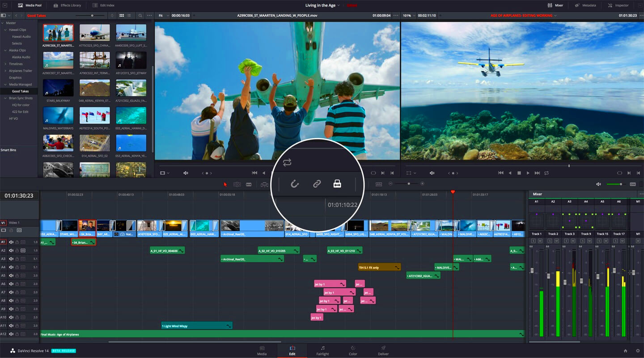The width and height of the screenshot is (644, 358).
Task: Click the DIM audio button
Action: (633, 184)
